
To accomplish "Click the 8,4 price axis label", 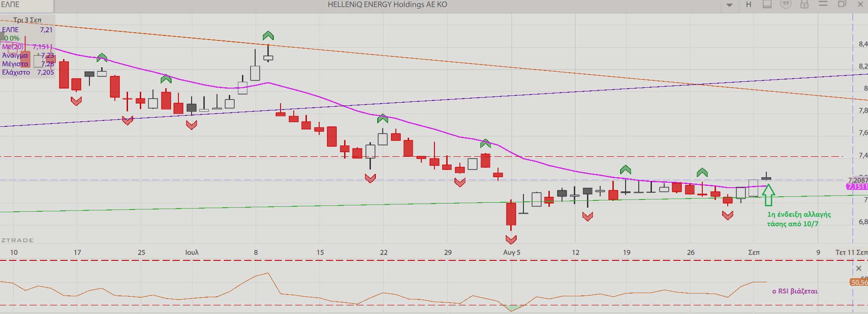I will point(863,44).
